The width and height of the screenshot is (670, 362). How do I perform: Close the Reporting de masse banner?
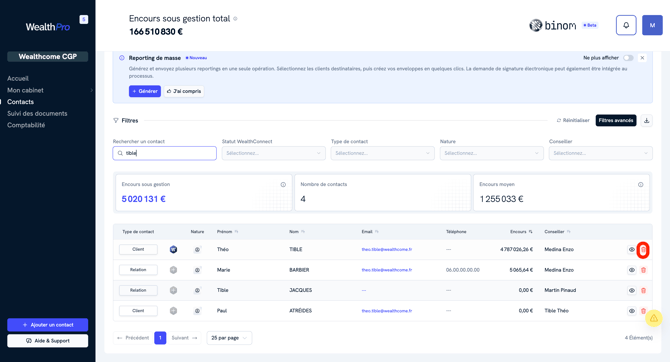click(x=642, y=58)
